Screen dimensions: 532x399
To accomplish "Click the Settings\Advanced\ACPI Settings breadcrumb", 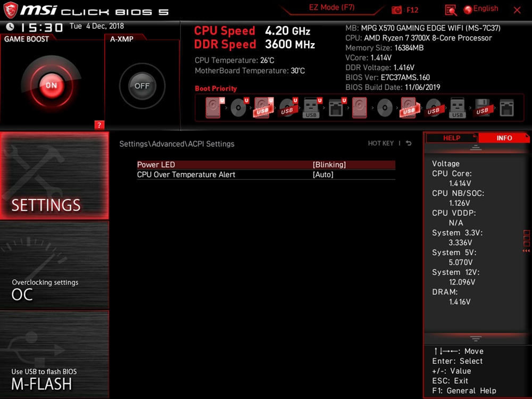I will (x=177, y=144).
